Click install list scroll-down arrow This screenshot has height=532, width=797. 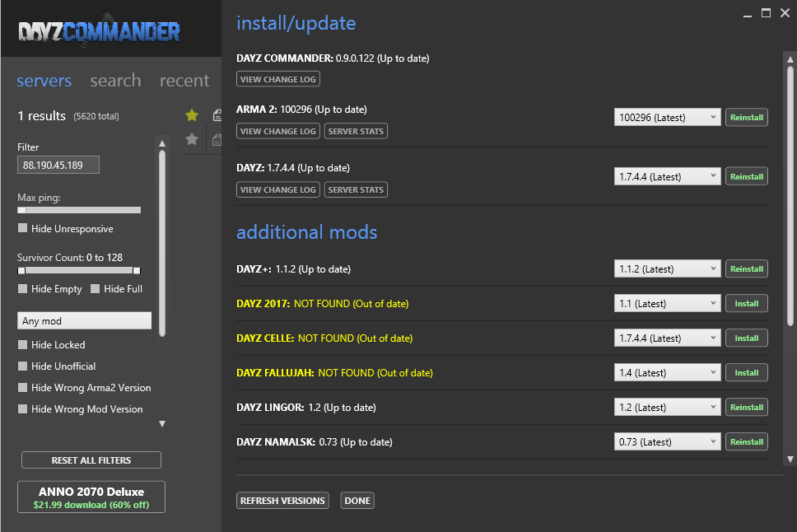pos(790,459)
